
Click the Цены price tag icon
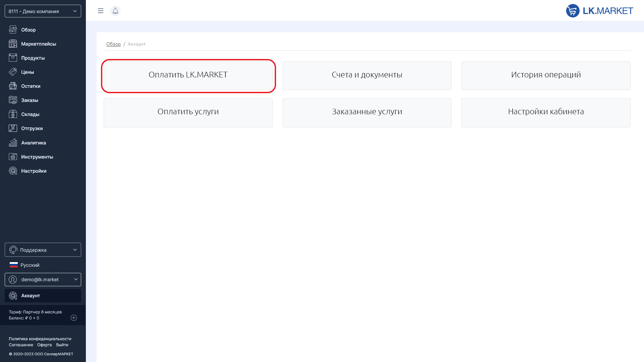pyautogui.click(x=13, y=72)
